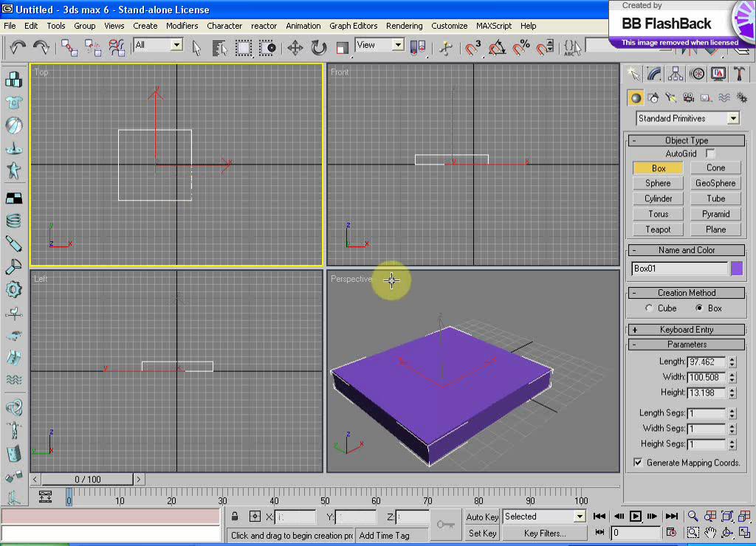Click the Play Animation button
756x546 pixels.
coord(636,516)
